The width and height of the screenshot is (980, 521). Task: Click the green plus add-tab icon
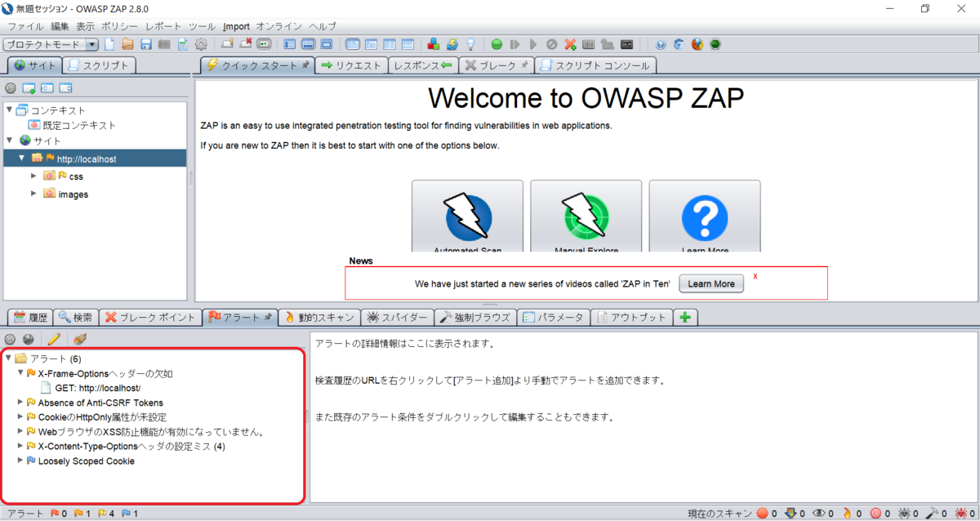point(684,317)
